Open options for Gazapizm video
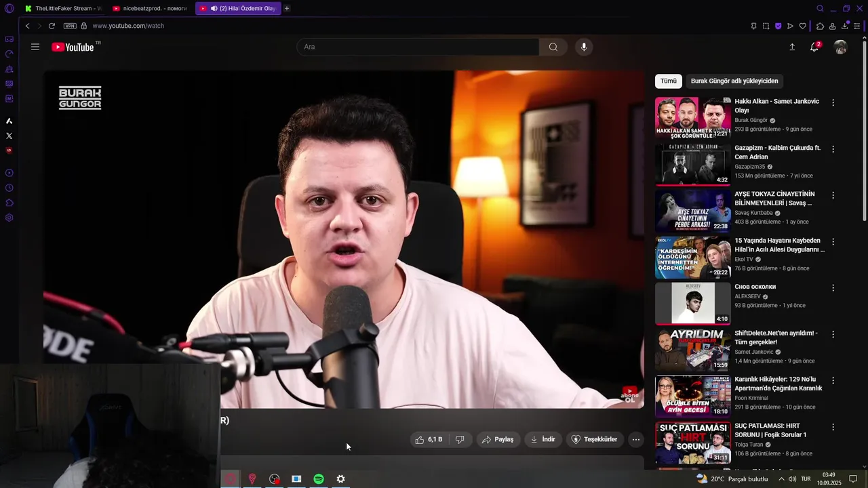 (x=833, y=149)
